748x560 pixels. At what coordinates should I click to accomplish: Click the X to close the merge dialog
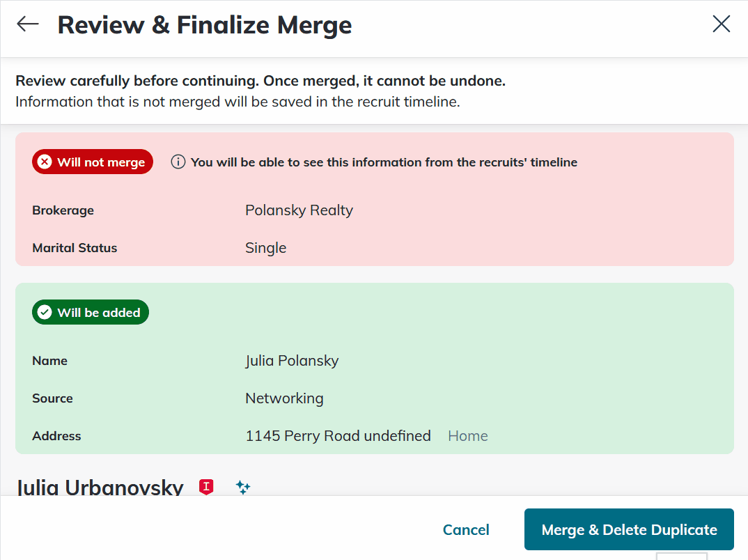pyautogui.click(x=721, y=23)
